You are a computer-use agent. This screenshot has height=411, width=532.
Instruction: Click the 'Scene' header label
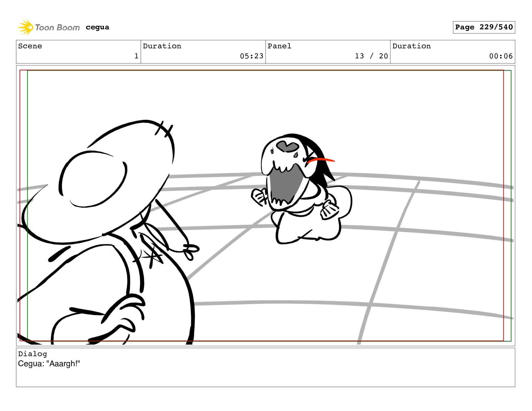30,46
